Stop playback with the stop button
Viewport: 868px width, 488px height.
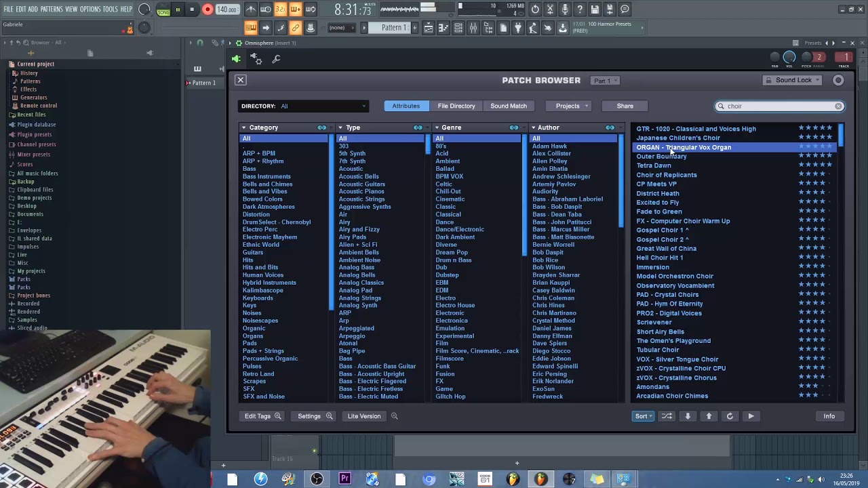pos(193,9)
